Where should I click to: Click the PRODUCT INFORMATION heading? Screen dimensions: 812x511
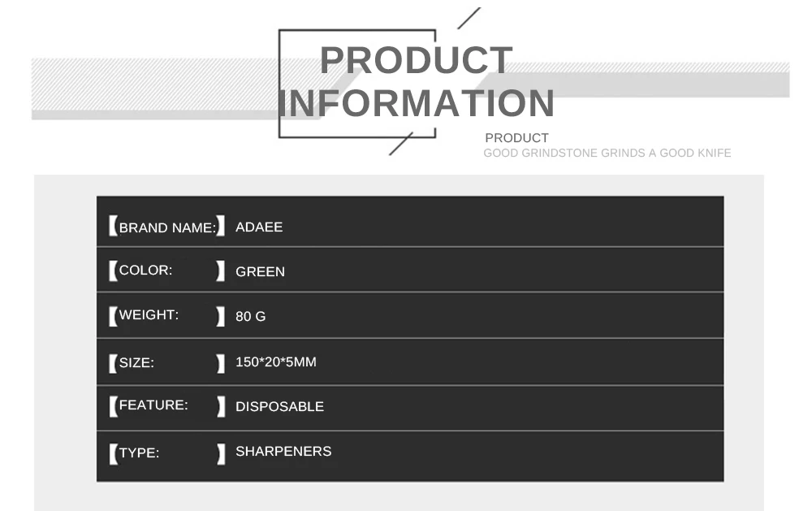point(417,82)
